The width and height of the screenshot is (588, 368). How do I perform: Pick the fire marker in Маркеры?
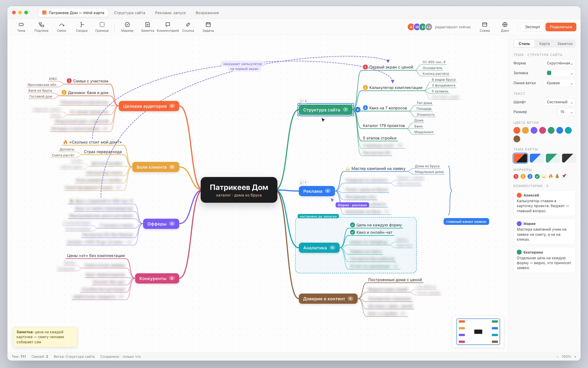point(551,176)
